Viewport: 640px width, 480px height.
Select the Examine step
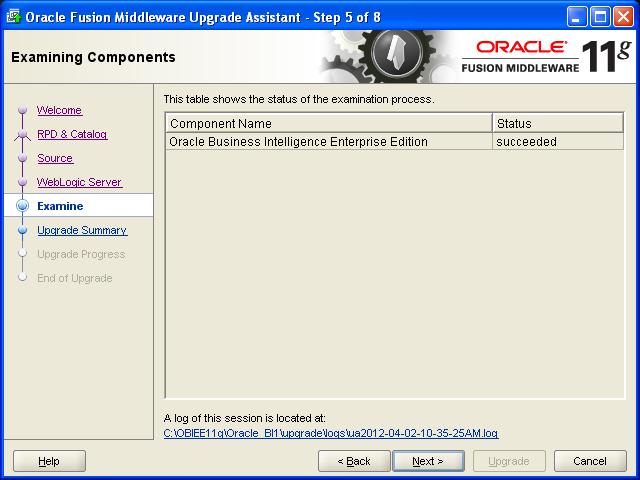pyautogui.click(x=60, y=206)
